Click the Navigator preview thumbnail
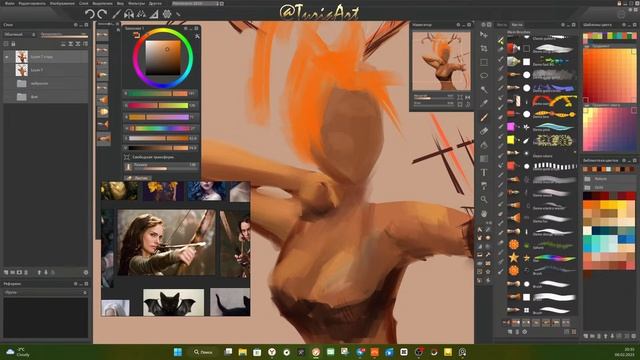640x360 pixels. (441, 61)
